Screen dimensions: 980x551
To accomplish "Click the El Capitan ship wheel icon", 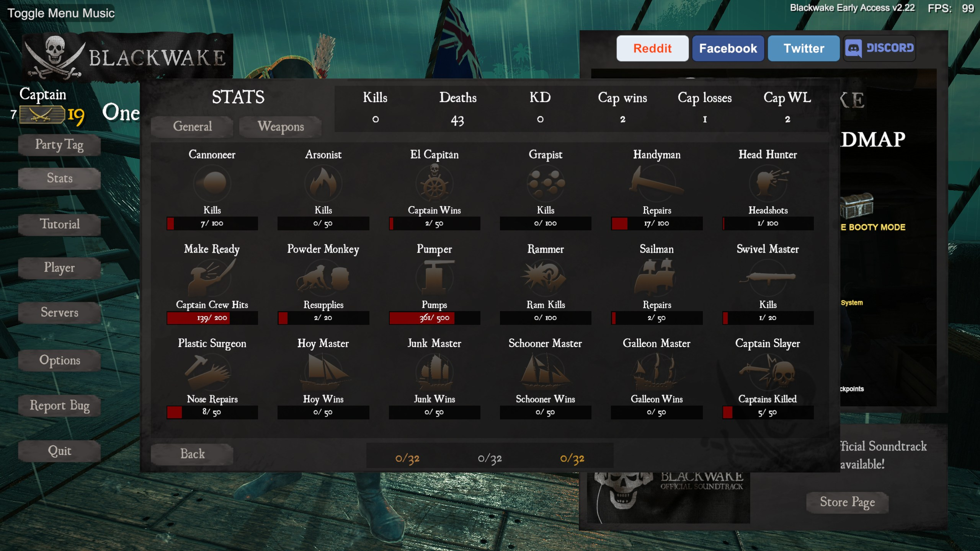I will (434, 182).
